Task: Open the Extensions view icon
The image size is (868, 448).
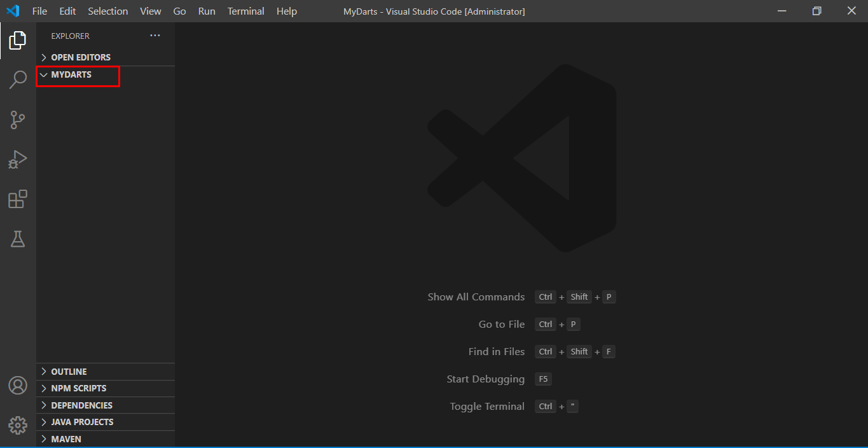Action: coord(18,199)
